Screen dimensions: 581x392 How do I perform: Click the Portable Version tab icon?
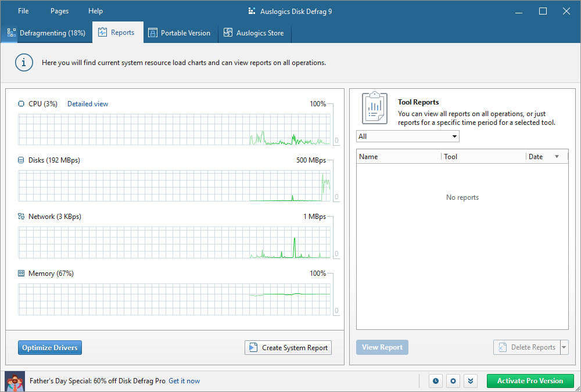point(153,33)
